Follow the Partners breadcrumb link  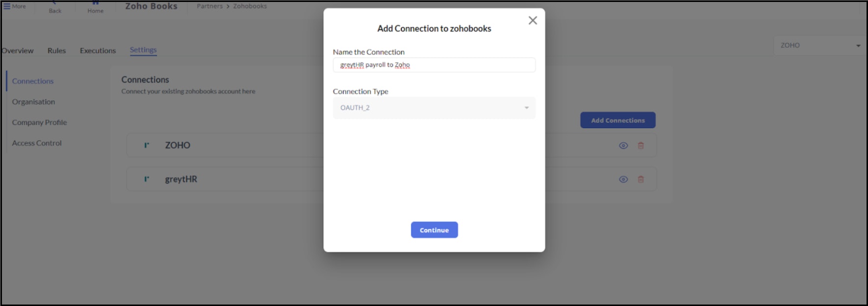coord(209,6)
